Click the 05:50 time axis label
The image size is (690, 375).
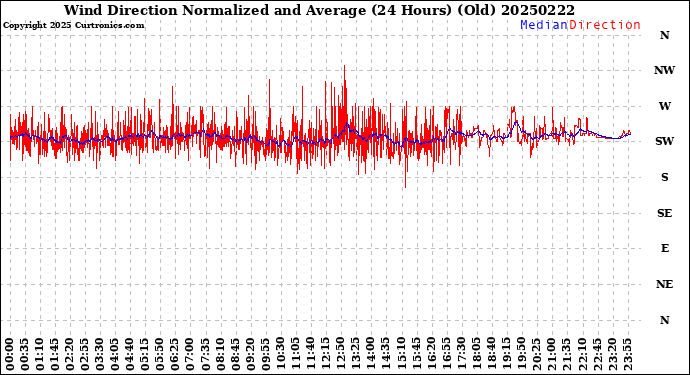coord(160,354)
